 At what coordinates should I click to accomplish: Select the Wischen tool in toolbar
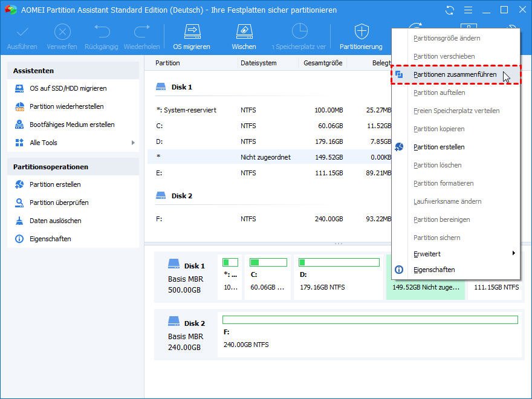(243, 36)
